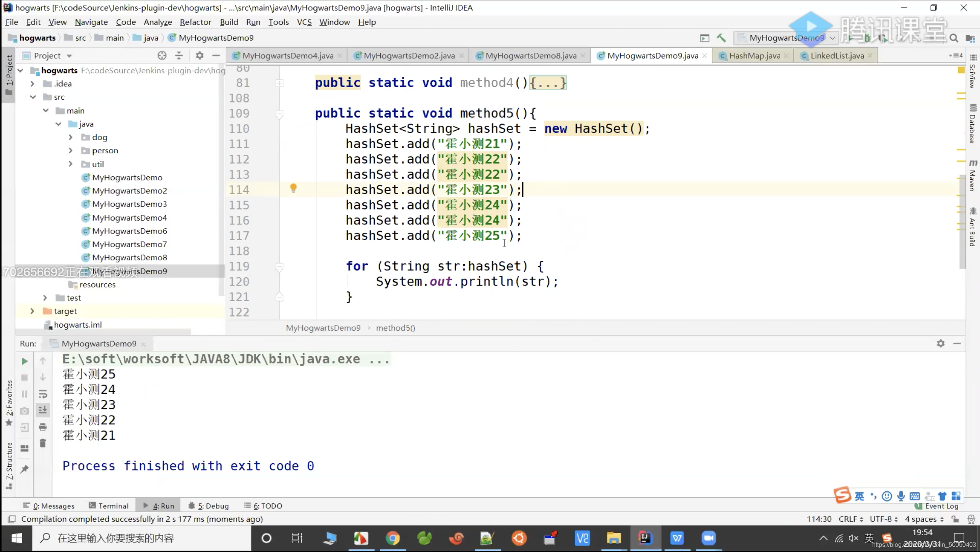Move up the stack trace arrow

(43, 361)
